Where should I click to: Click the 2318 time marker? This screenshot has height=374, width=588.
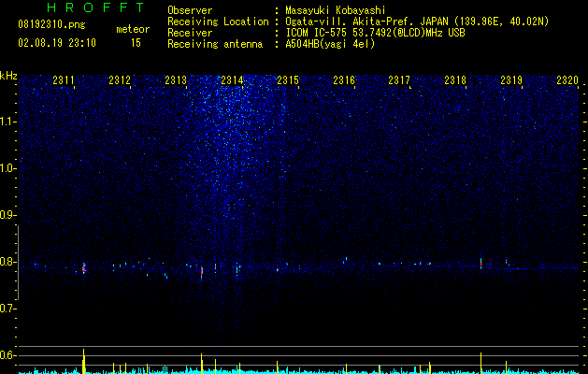pos(455,79)
